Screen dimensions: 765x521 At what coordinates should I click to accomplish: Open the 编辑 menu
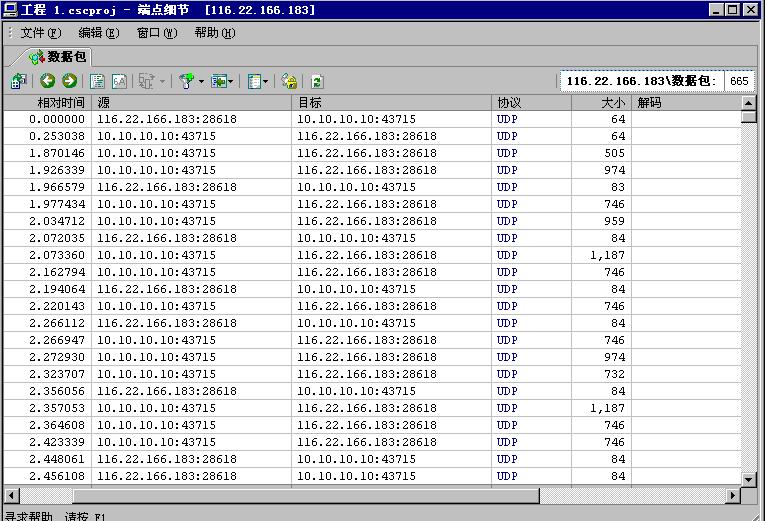pyautogui.click(x=98, y=33)
